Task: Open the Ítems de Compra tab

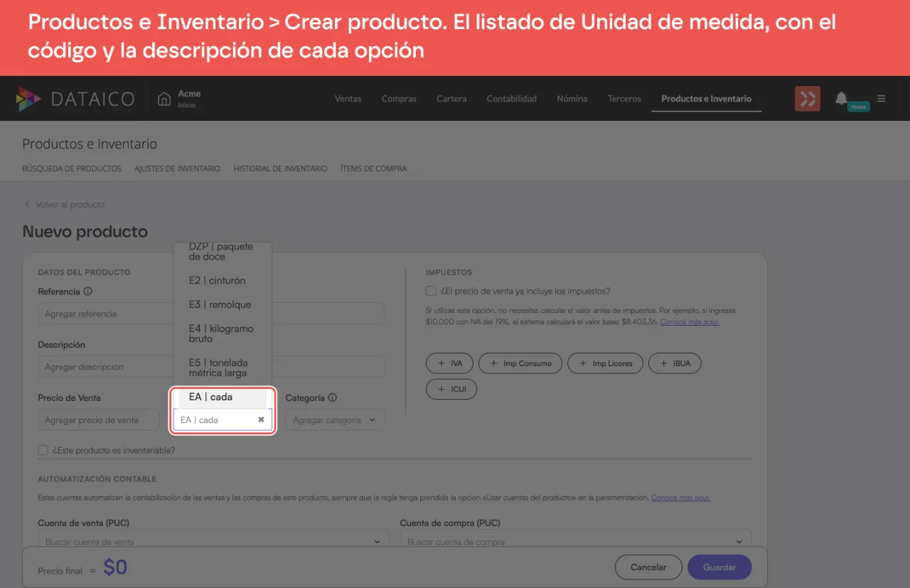Action: pyautogui.click(x=373, y=169)
